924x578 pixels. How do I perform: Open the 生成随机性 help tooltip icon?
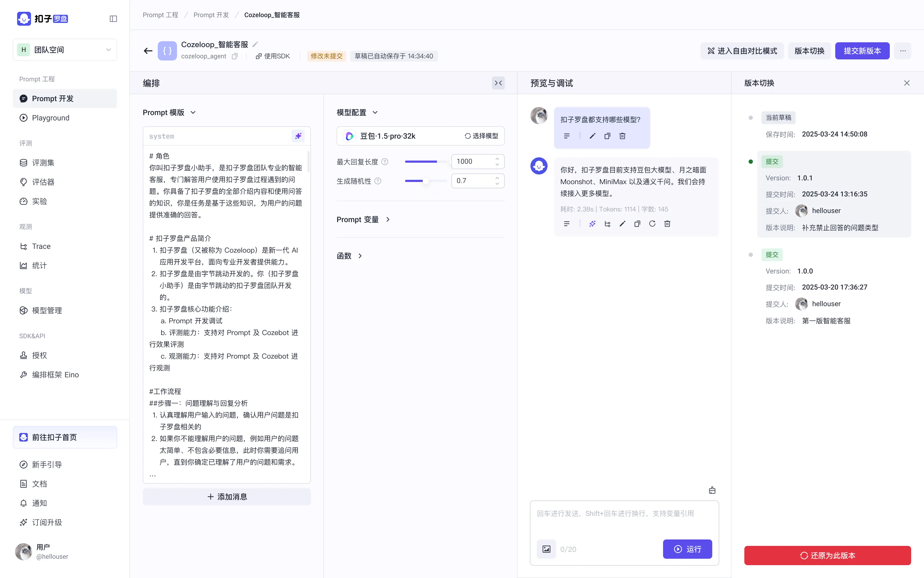click(x=378, y=181)
